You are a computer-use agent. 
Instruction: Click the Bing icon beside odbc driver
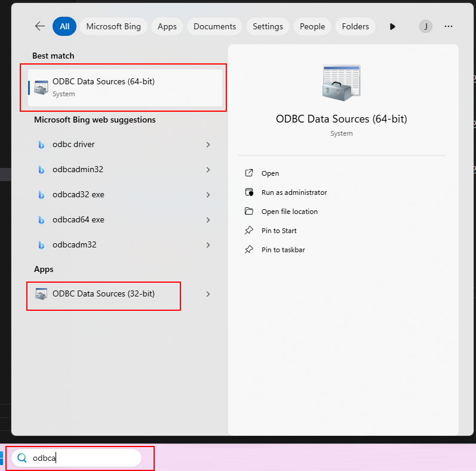tap(41, 145)
